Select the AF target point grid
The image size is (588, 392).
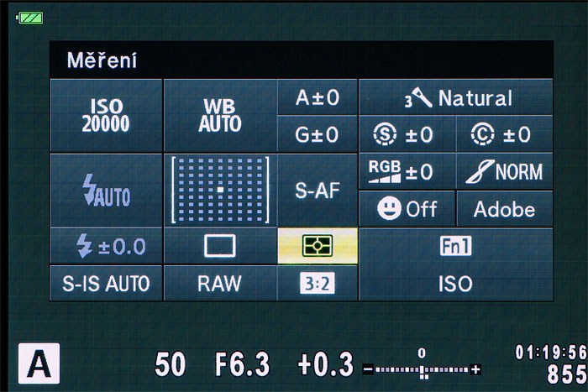pos(220,190)
